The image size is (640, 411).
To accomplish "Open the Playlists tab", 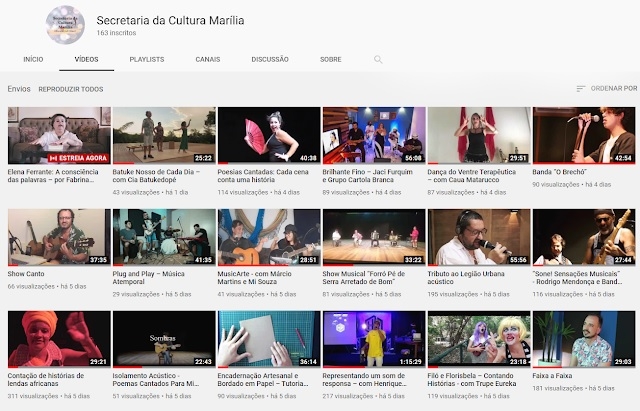I will 147,60.
